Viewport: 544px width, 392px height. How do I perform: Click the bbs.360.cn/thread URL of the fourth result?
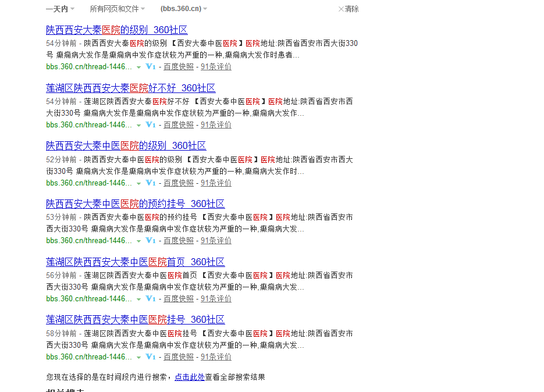coord(87,240)
